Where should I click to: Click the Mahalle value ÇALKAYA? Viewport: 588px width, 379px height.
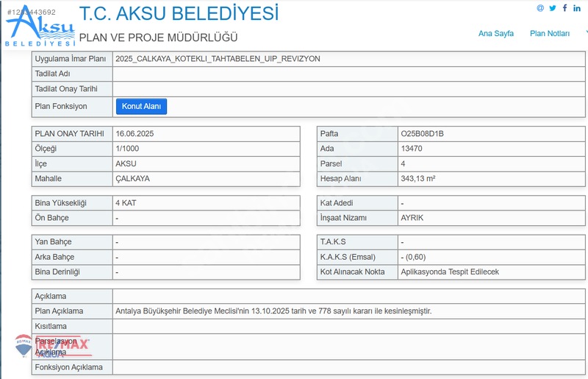point(133,179)
